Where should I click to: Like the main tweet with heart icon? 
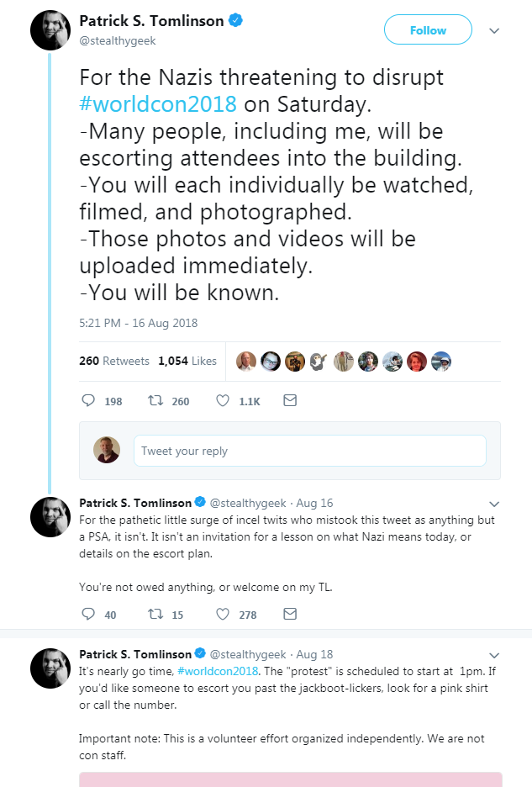(x=223, y=401)
